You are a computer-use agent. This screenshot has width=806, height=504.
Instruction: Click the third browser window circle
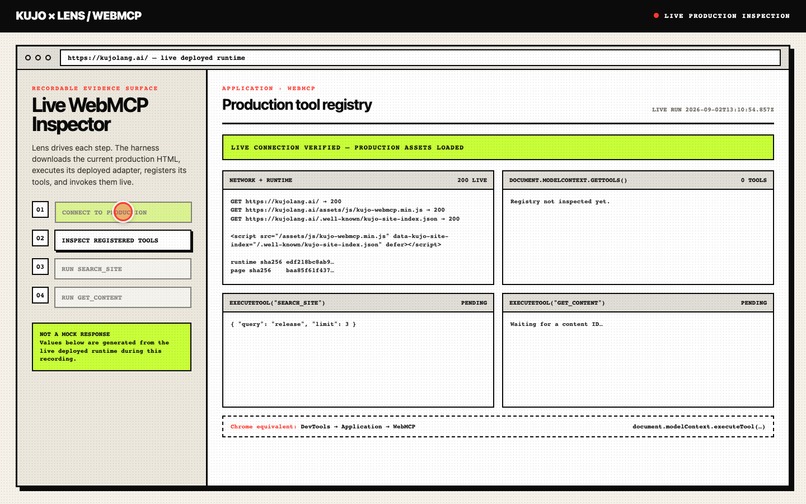[x=48, y=58]
